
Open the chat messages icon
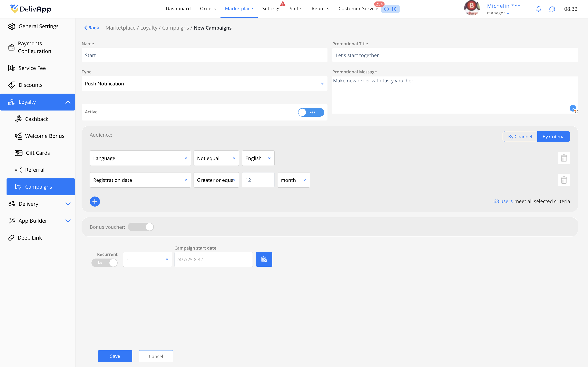pos(552,9)
